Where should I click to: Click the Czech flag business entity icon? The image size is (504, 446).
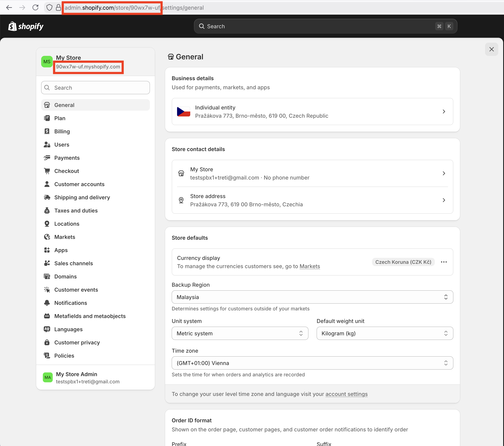[x=183, y=111]
